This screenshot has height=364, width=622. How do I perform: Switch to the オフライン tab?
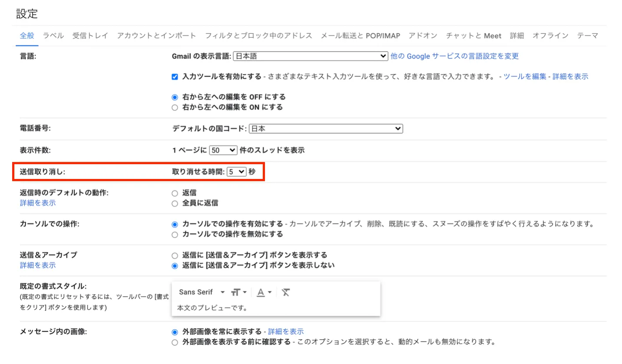[550, 36]
